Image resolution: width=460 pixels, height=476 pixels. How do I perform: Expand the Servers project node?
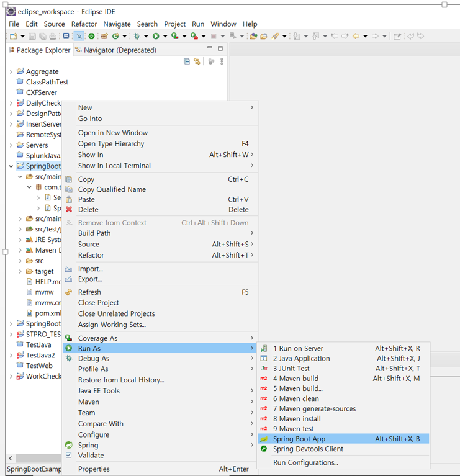(11, 145)
